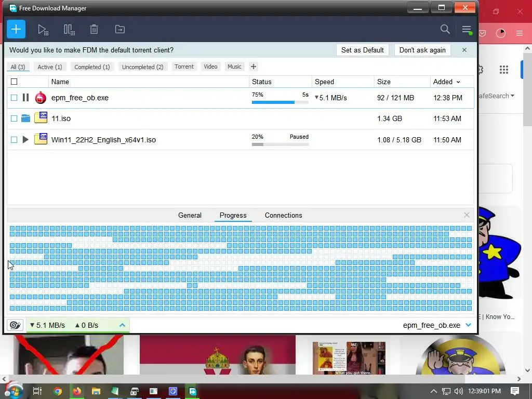Sort the list by Name column
Screen dimensions: 532x399
pyautogui.click(x=149, y=82)
